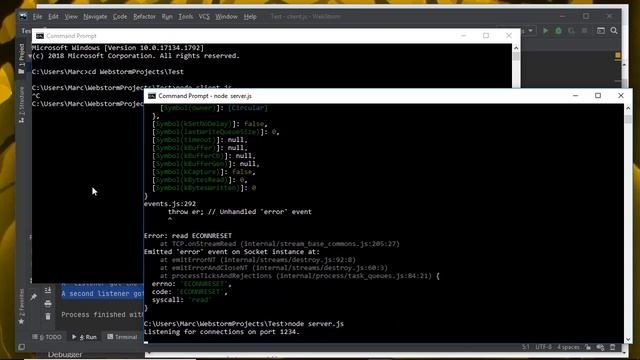
Task: Click the 'syscall:' line in error output
Action: point(182,300)
